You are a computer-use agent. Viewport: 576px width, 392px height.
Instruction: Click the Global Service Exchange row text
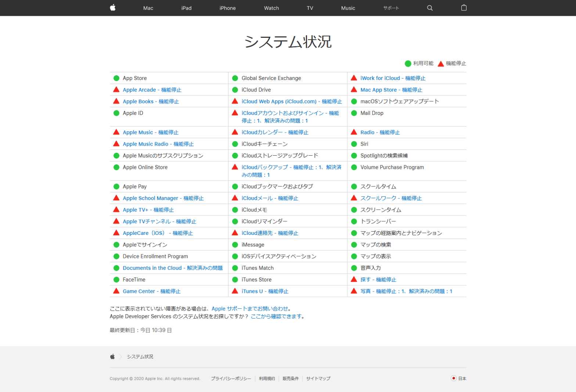[x=271, y=78]
